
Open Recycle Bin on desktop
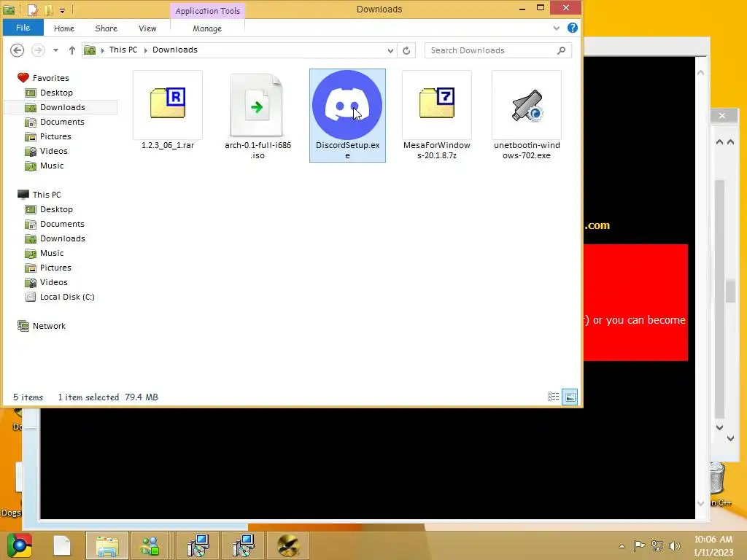click(x=718, y=480)
